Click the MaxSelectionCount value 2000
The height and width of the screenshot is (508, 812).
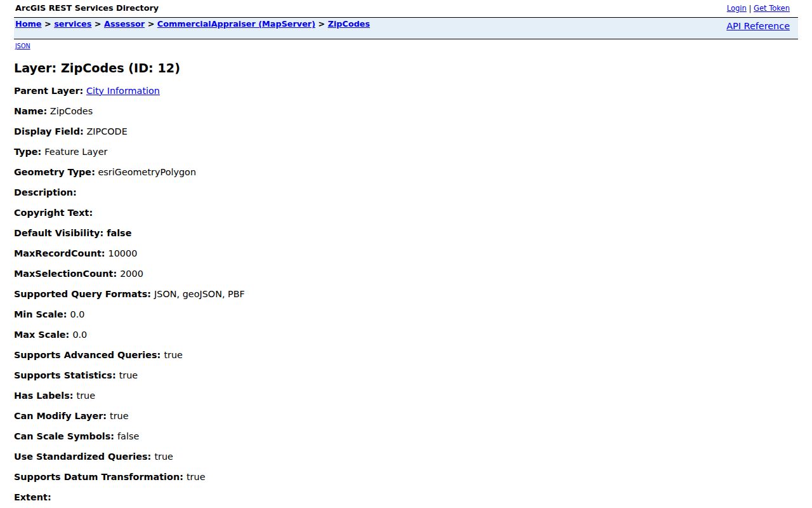click(x=131, y=274)
